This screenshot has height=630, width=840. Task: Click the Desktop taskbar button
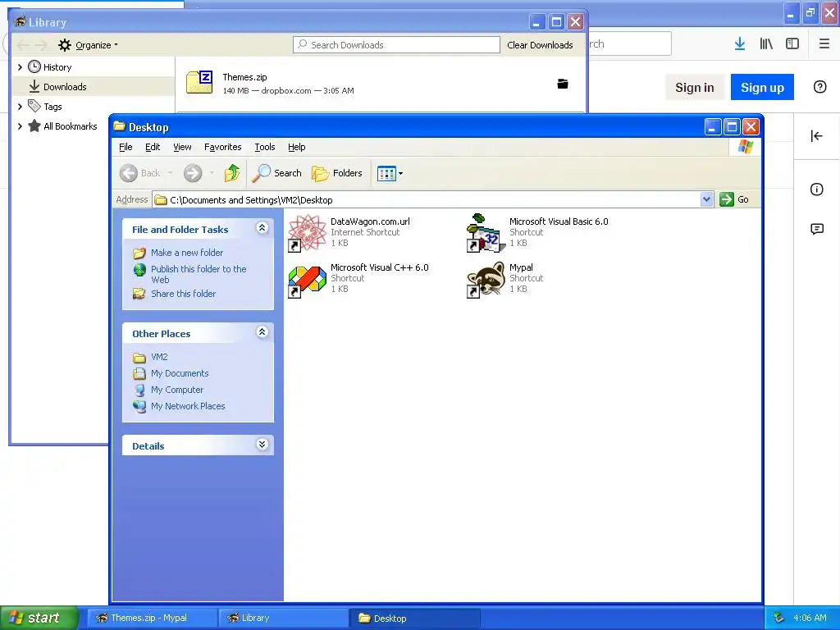point(414,618)
